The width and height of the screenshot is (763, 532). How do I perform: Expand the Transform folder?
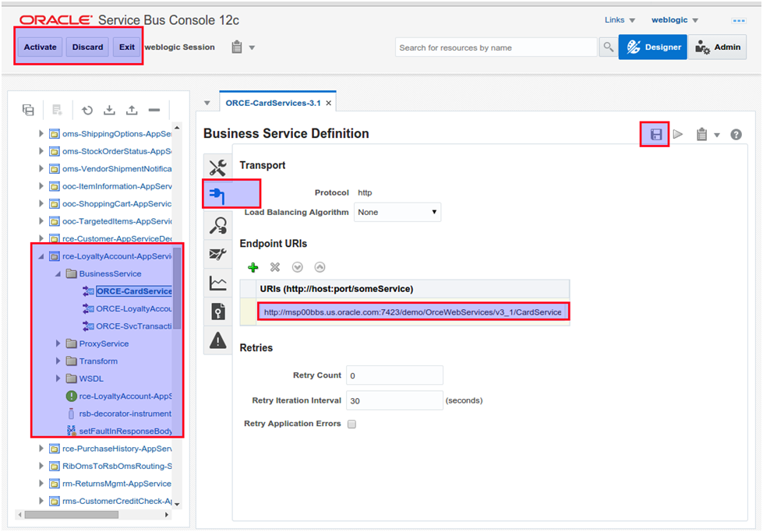click(58, 361)
